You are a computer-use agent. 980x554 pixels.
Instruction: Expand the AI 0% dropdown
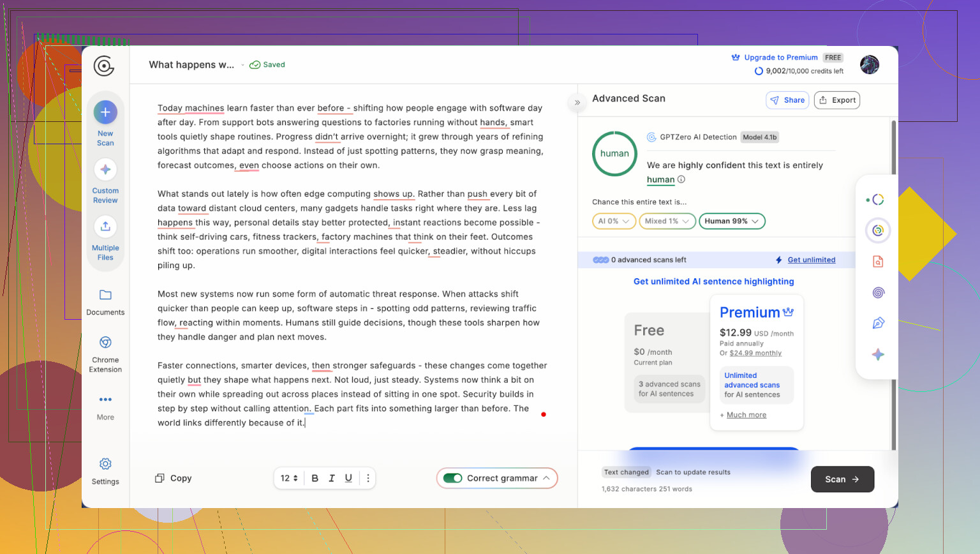point(614,221)
